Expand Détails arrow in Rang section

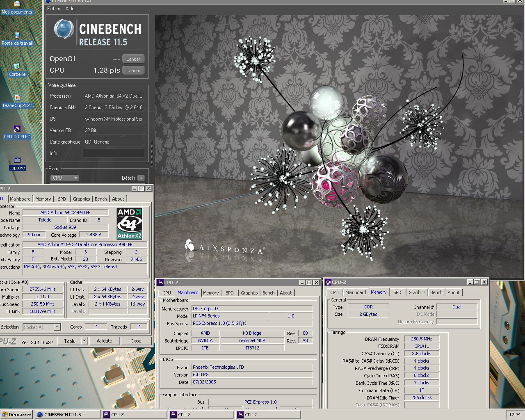pos(141,178)
